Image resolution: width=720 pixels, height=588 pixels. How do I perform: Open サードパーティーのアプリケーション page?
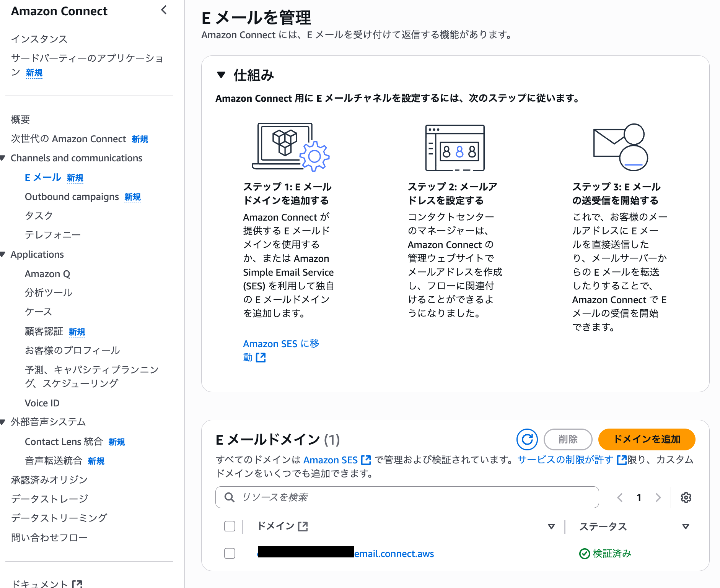(x=88, y=65)
